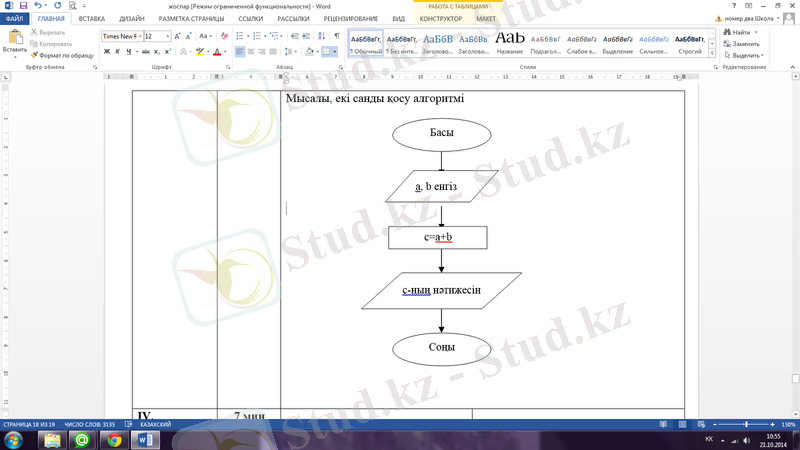Switch to the ВСТАВКА ribbon tab
Viewport: 800px width, 450px height.
click(x=91, y=18)
